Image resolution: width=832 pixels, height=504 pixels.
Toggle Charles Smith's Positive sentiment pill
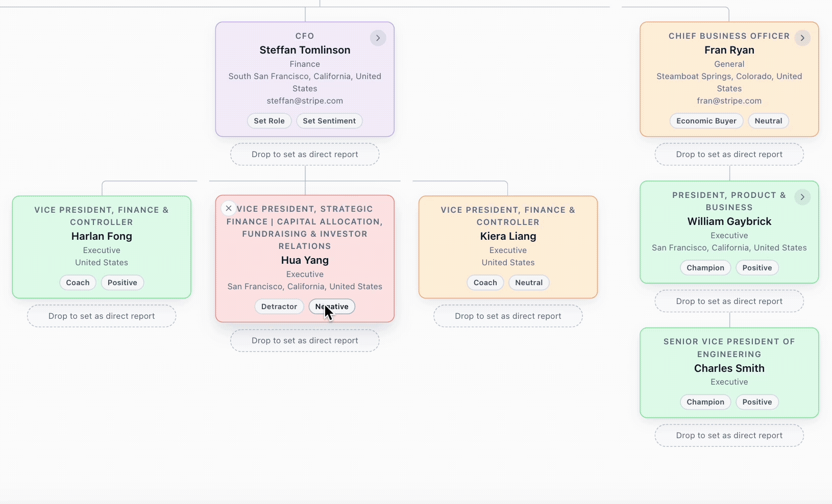click(757, 402)
